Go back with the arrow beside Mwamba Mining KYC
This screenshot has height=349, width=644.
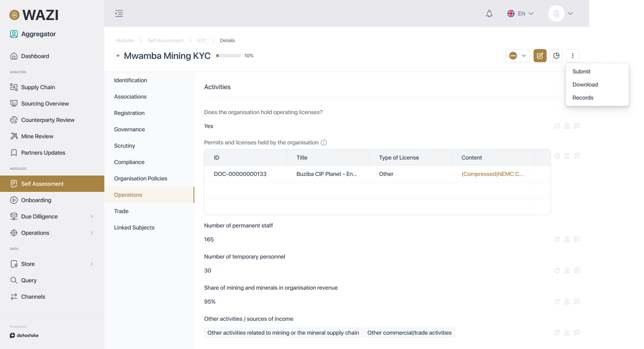click(118, 56)
